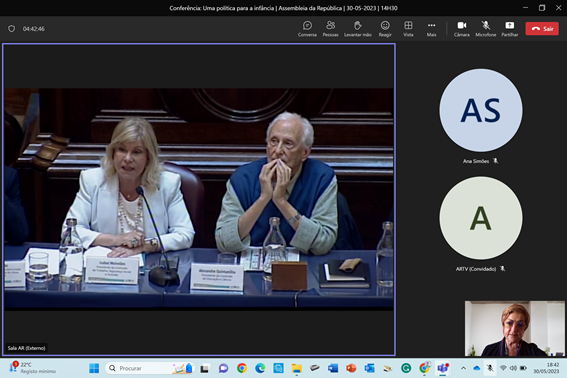Open the green G app in taskbar

tap(406, 368)
